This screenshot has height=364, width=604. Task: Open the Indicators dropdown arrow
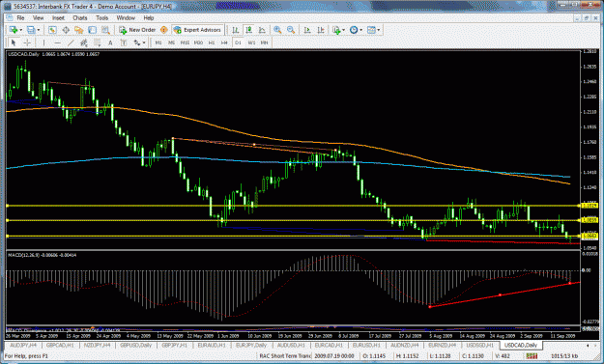(x=344, y=30)
